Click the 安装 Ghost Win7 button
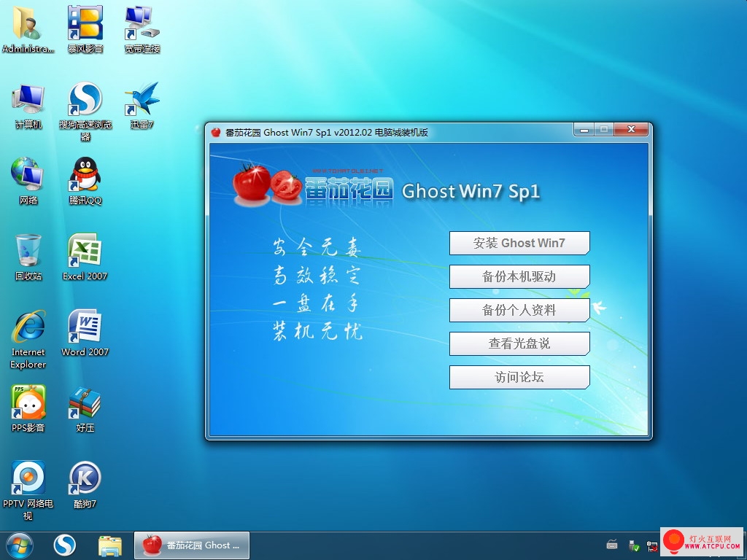This screenshot has width=747, height=560. [519, 243]
